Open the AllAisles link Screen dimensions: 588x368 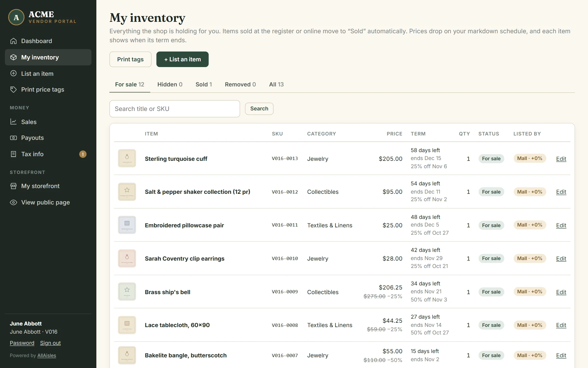47,355
